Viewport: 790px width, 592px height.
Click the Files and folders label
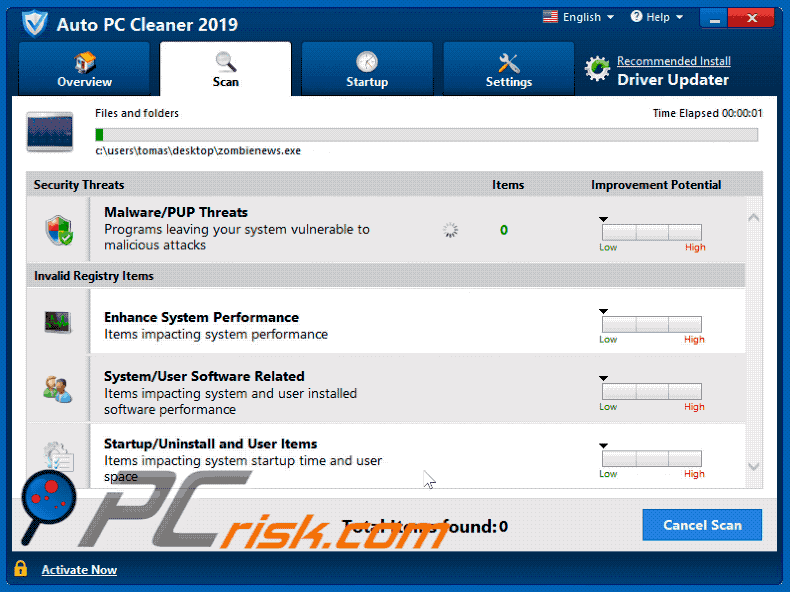(x=137, y=113)
